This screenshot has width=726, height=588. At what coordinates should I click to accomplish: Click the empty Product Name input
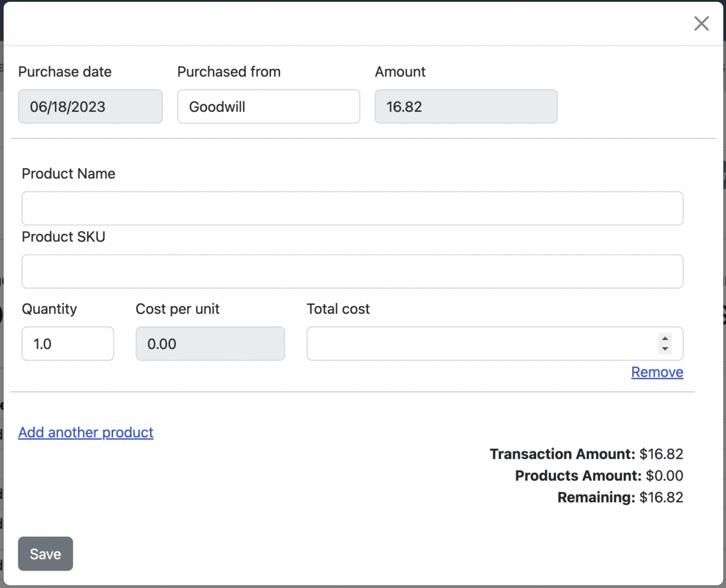click(x=352, y=208)
